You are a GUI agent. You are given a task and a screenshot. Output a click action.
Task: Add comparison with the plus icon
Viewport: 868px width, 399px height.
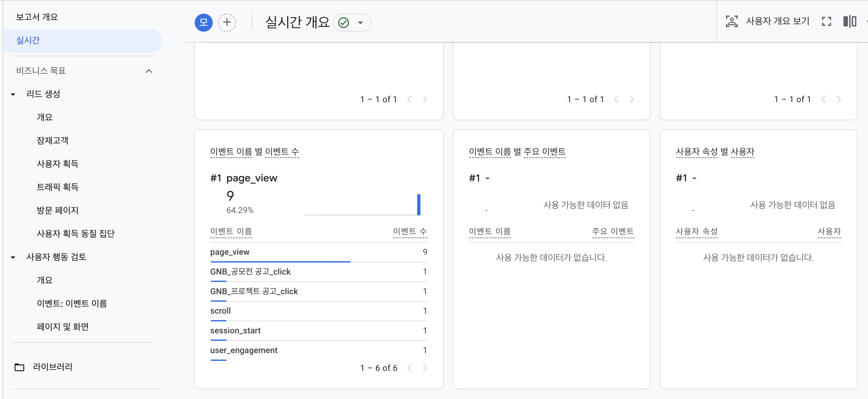pyautogui.click(x=227, y=23)
